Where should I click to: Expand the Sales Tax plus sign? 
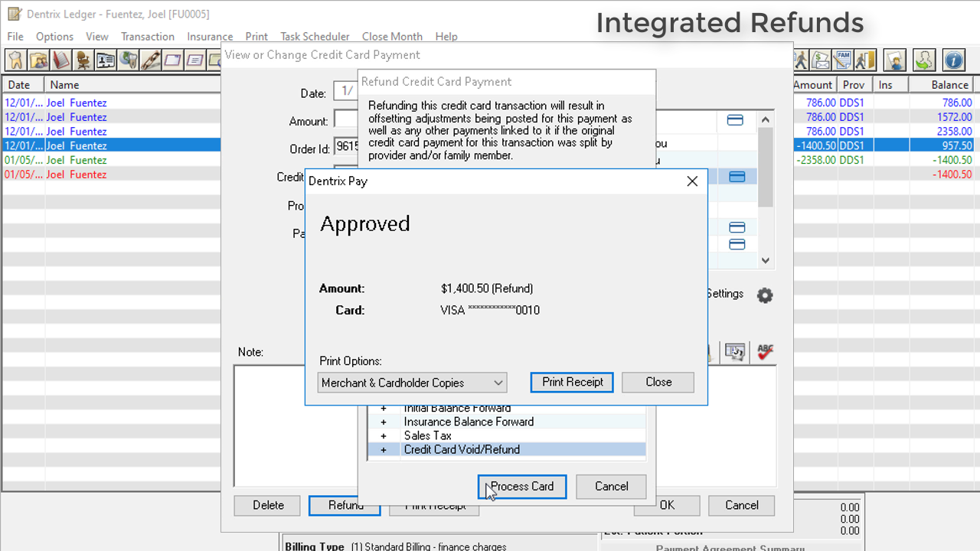384,435
